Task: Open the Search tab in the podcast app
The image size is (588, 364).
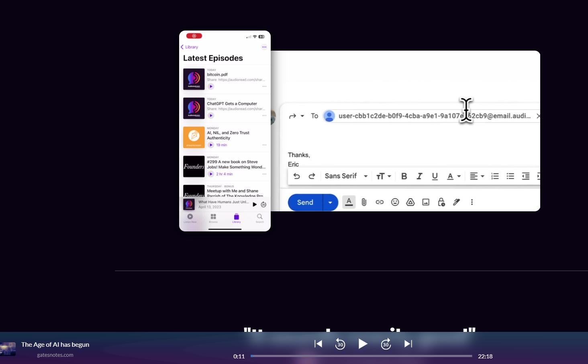Action: tap(259, 218)
